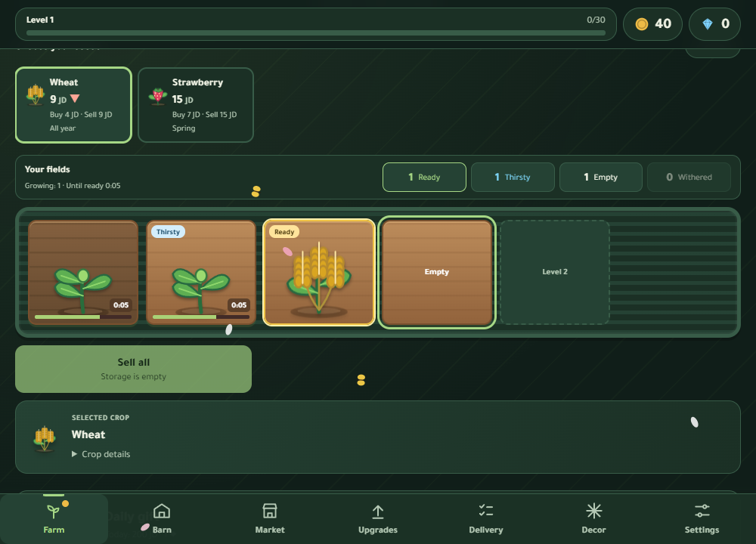Click the 'Buy 4 JD · Sell 9 JD' text
This screenshot has height=544, width=756.
tap(81, 115)
